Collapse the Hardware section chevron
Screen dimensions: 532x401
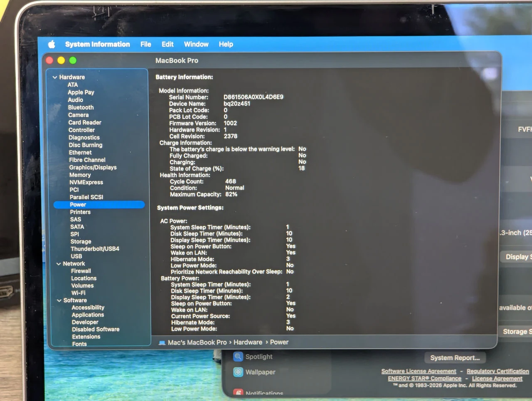click(55, 77)
